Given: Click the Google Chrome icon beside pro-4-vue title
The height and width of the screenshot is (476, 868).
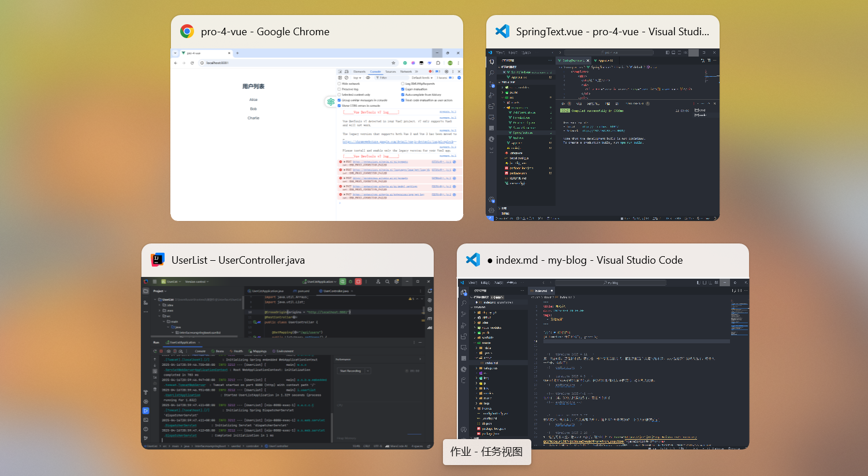Looking at the screenshot, I should click(x=187, y=32).
